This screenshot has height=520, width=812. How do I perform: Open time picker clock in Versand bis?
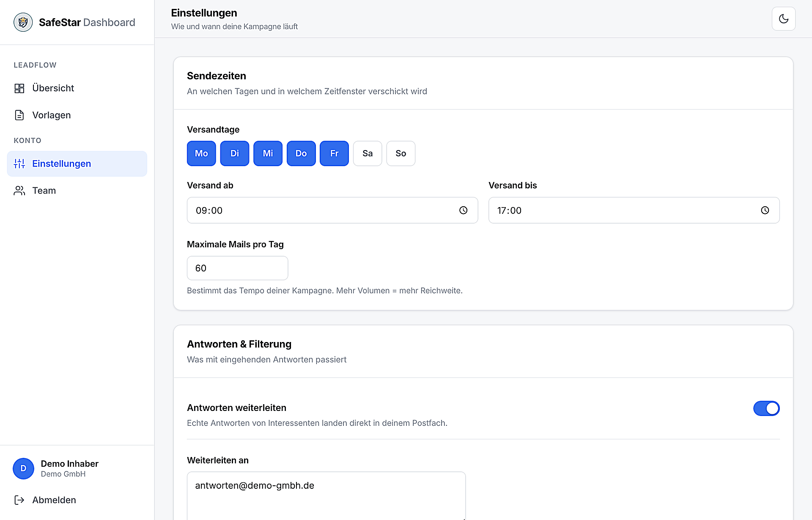coord(765,211)
